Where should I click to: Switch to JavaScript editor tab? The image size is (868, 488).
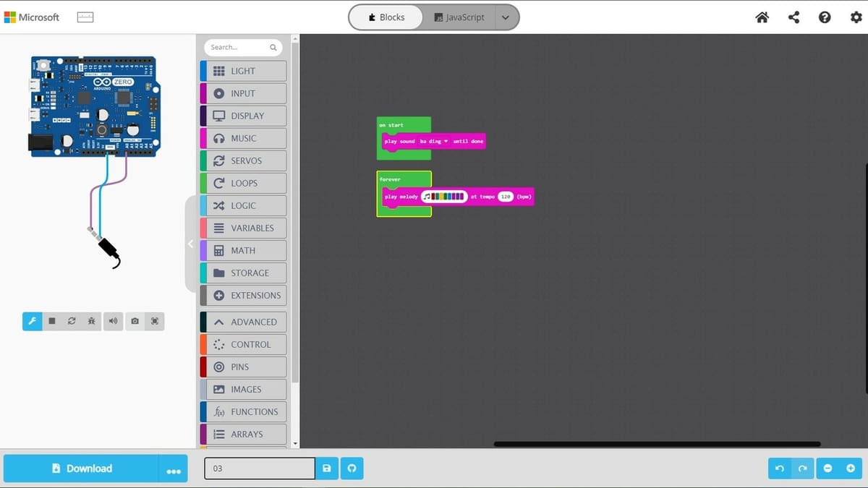459,17
